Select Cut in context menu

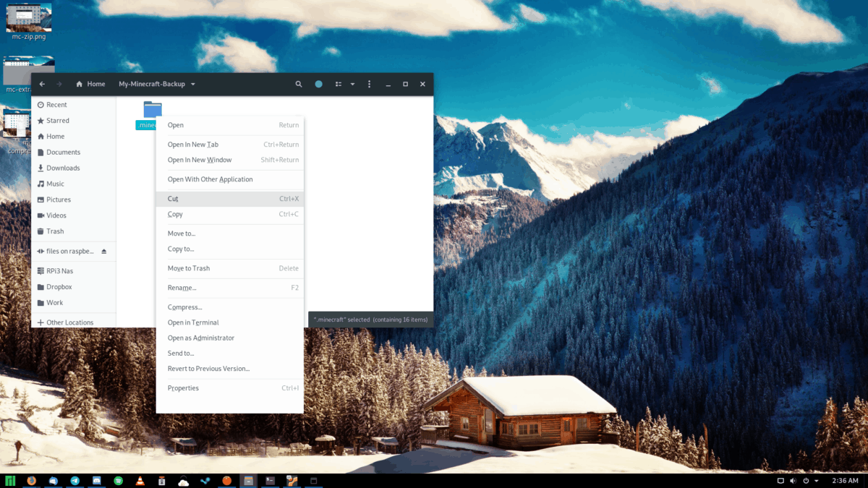230,199
